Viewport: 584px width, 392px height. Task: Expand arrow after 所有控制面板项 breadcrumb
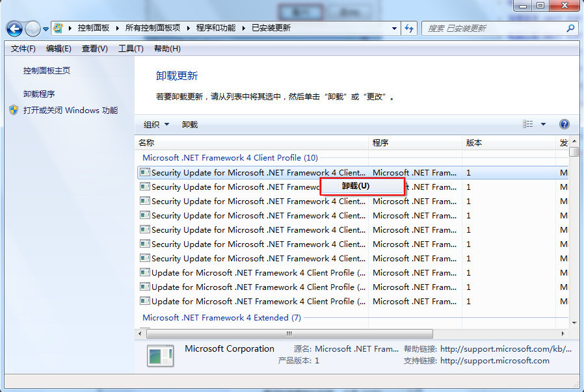189,29
